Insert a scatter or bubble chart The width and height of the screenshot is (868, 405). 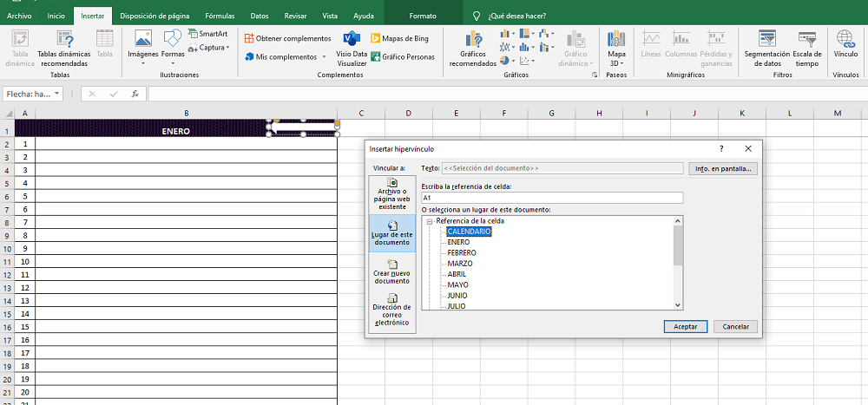527,61
